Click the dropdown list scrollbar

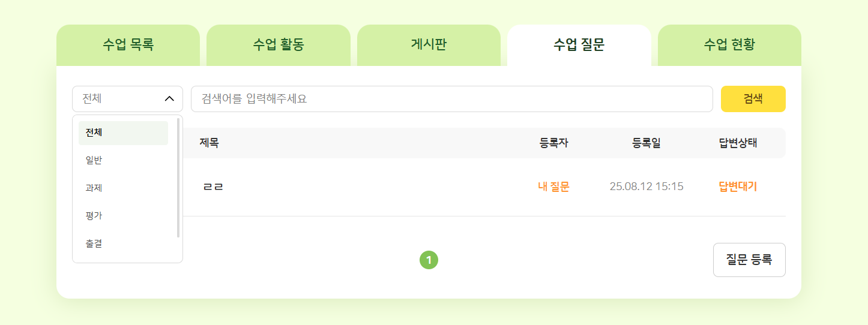point(178,177)
